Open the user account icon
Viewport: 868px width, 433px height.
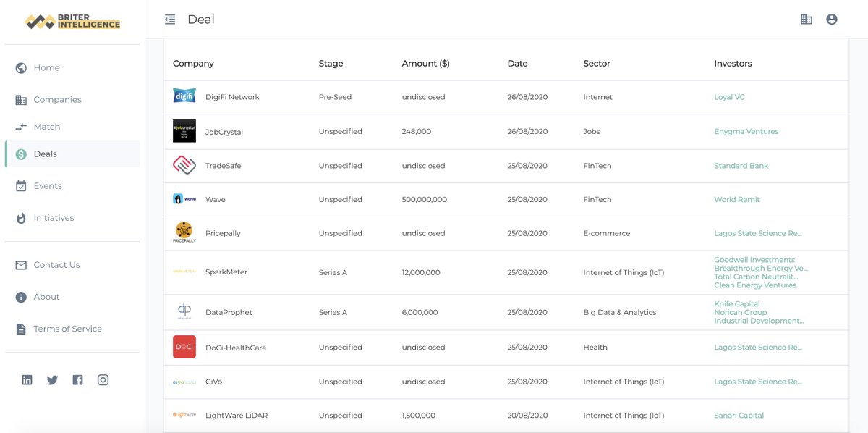(832, 20)
